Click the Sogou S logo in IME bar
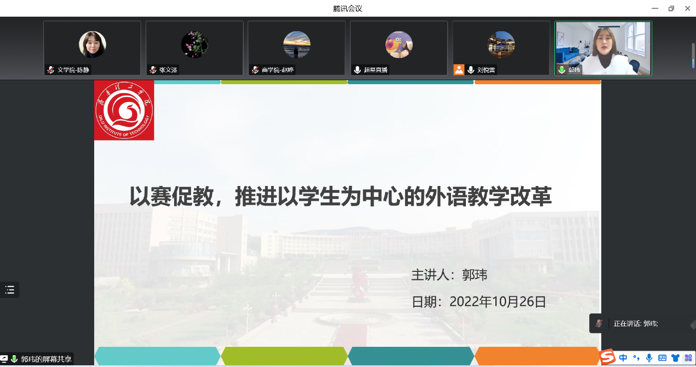The image size is (696, 367). click(608, 357)
